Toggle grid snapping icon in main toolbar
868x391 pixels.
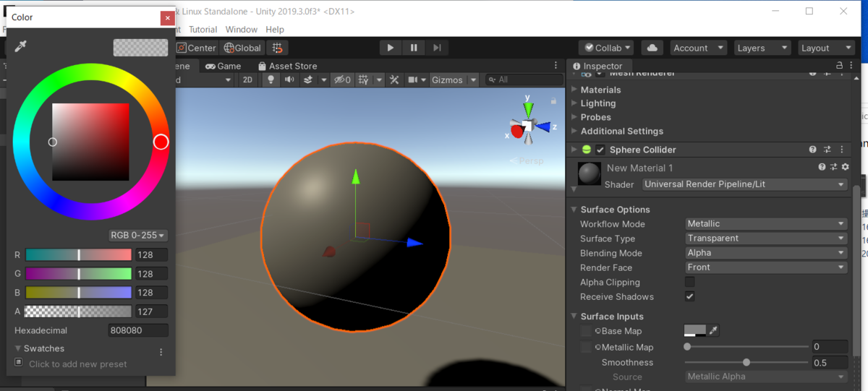(x=277, y=48)
